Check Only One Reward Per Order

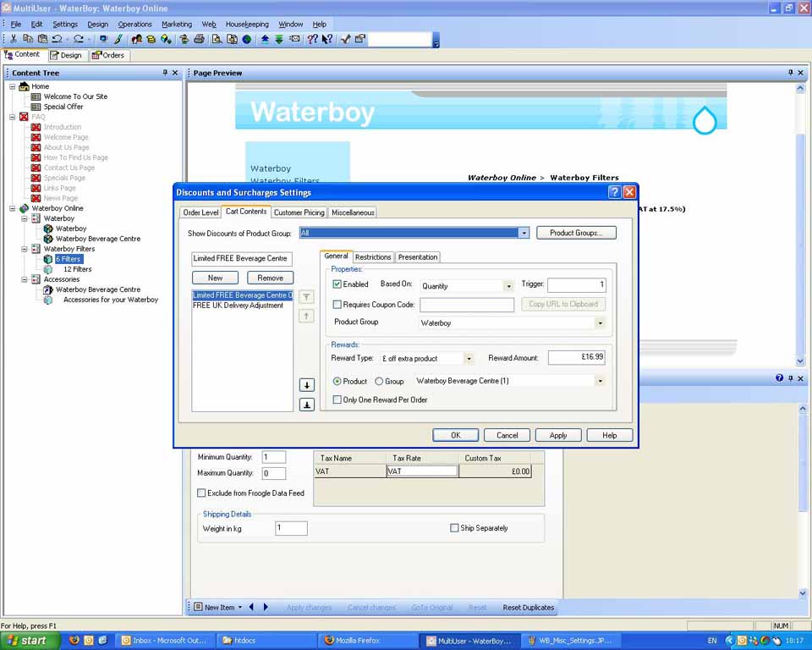tap(337, 399)
